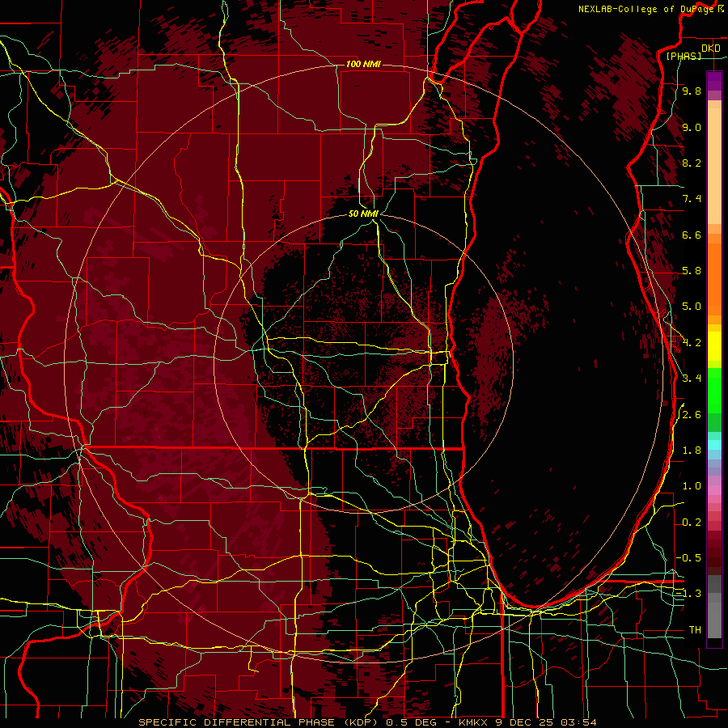
Task: Click the 6.6 value on color scale
Action: pyautogui.click(x=692, y=235)
